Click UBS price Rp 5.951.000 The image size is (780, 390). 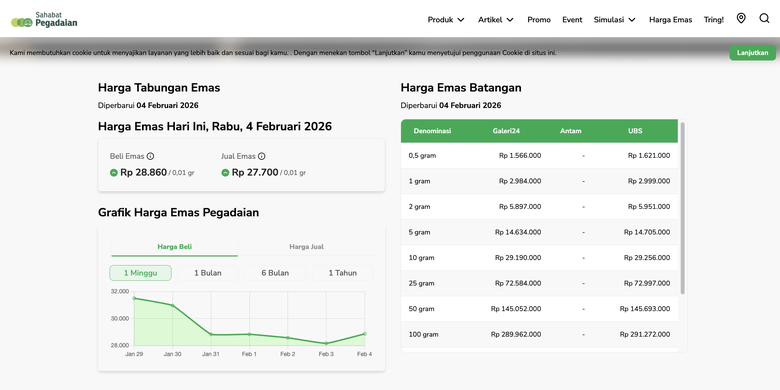tap(649, 206)
